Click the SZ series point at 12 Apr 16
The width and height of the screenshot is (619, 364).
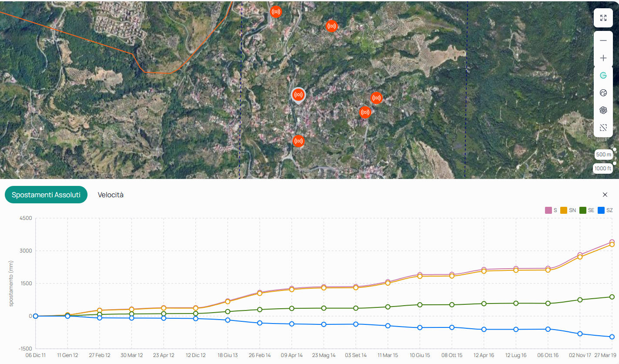(484, 329)
